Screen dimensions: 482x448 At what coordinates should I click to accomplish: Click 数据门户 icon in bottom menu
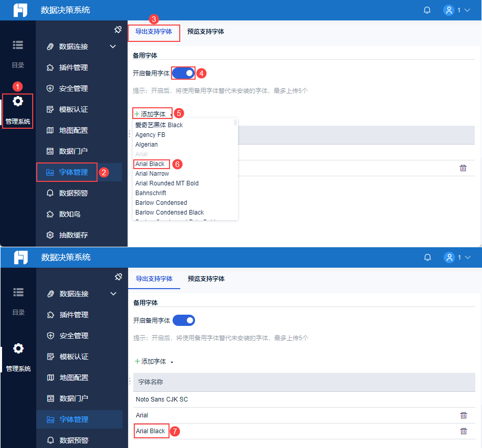[51, 398]
